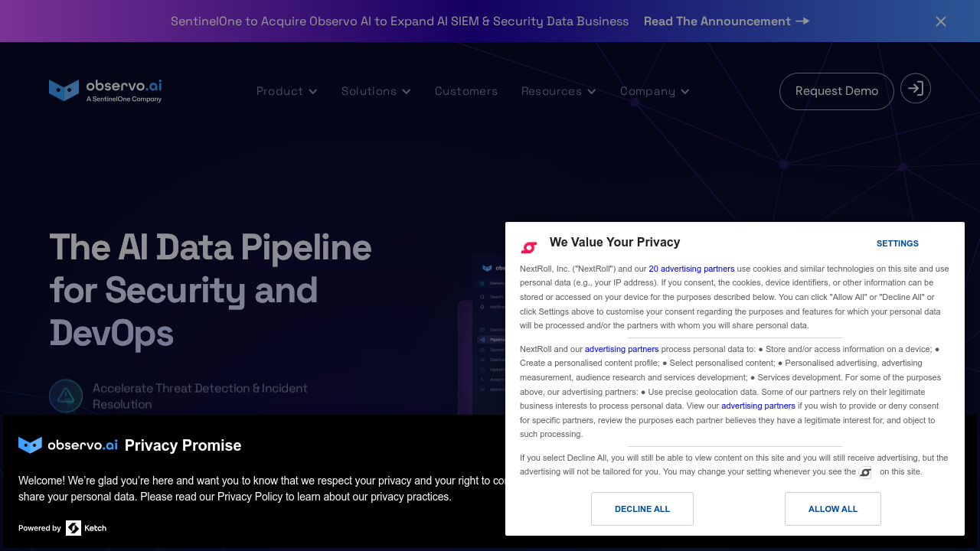Expand the Resources dropdown menu
Viewport: 980px width, 551px height.
558,91
